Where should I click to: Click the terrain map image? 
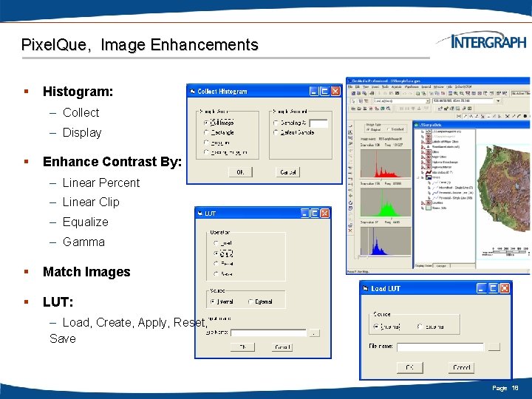click(504, 188)
